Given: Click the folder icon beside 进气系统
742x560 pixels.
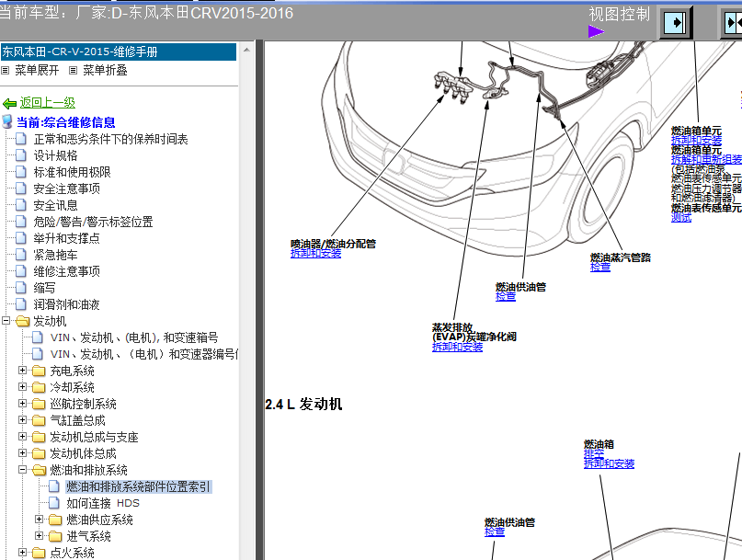Looking at the screenshot, I should tap(55, 536).
